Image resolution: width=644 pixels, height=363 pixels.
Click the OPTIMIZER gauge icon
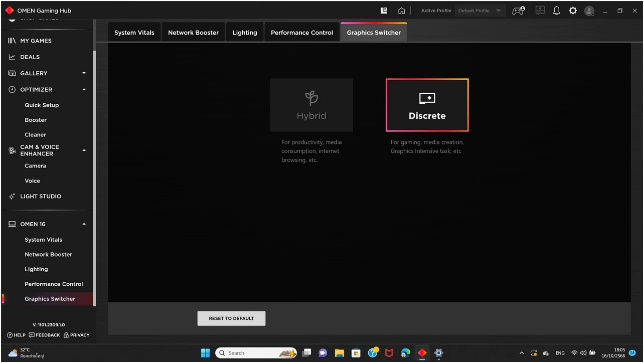point(12,89)
